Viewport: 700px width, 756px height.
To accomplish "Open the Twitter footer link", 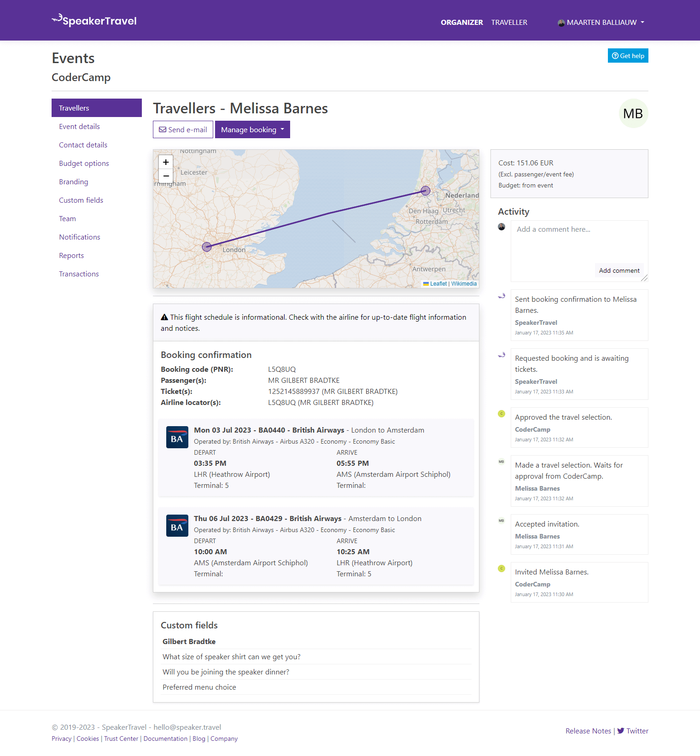I will (x=633, y=731).
